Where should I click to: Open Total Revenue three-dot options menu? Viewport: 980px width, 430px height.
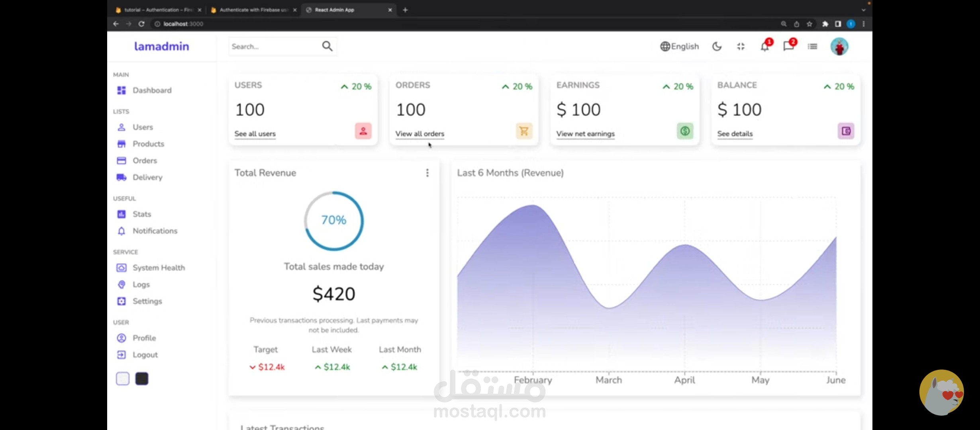[x=427, y=173]
